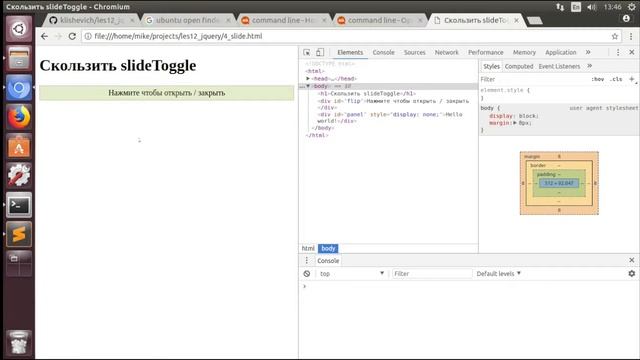Open Files manager from the launcher

(19, 58)
